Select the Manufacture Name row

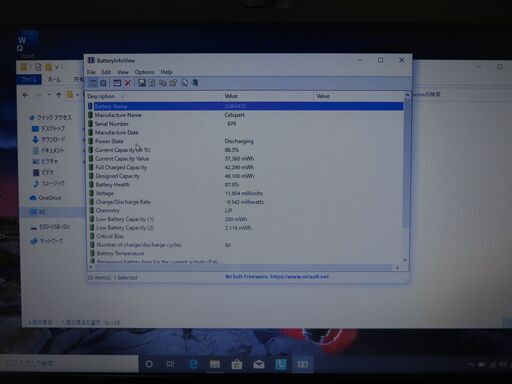[x=245, y=115]
